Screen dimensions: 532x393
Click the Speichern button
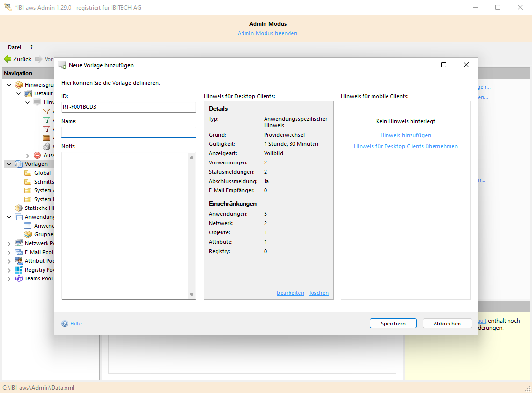point(392,324)
